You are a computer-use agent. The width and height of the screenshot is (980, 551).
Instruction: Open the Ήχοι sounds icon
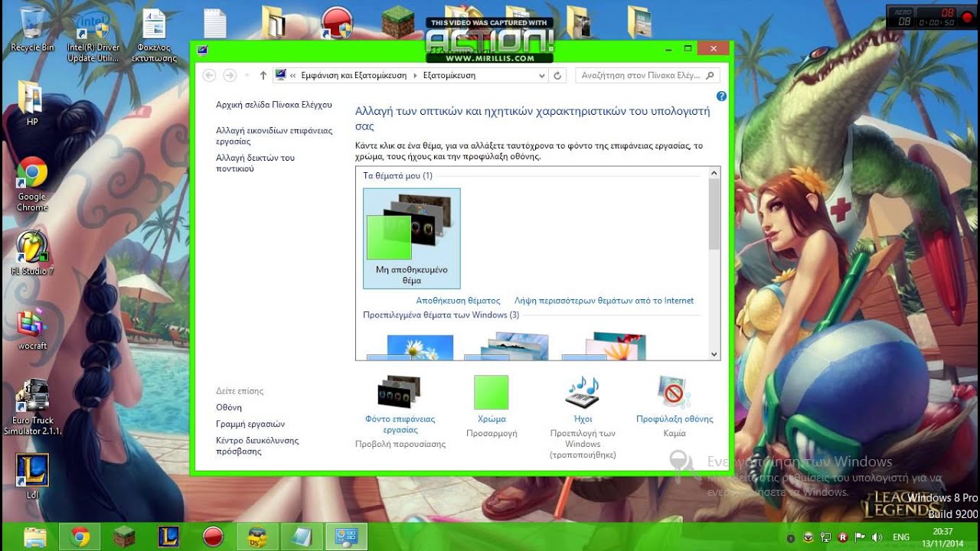coord(583,392)
